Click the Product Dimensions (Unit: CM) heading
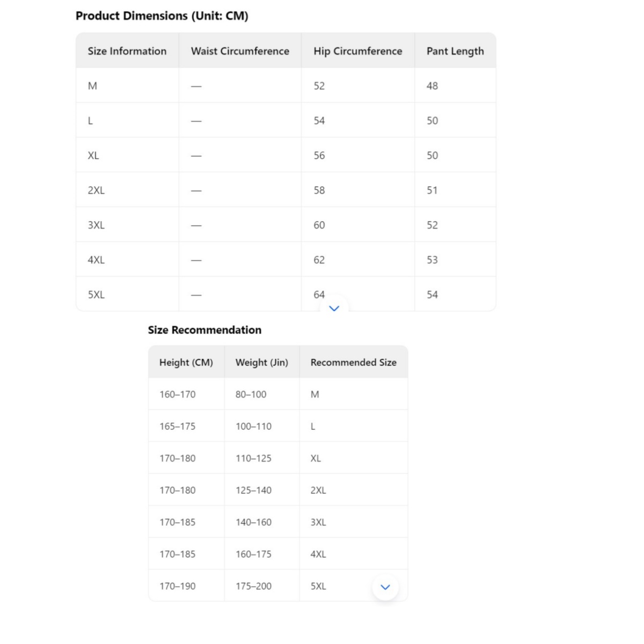Screen dimensions: 644x644 [162, 16]
